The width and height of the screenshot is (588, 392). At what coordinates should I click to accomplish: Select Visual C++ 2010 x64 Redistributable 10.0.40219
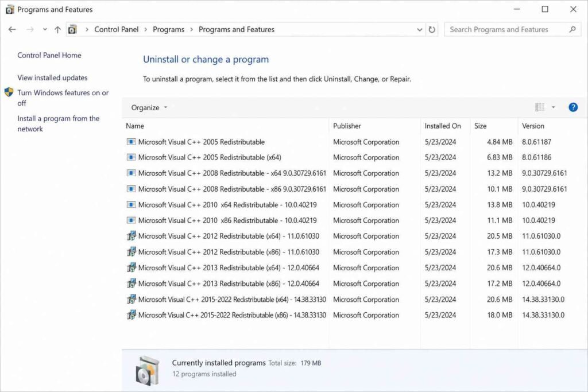(227, 205)
